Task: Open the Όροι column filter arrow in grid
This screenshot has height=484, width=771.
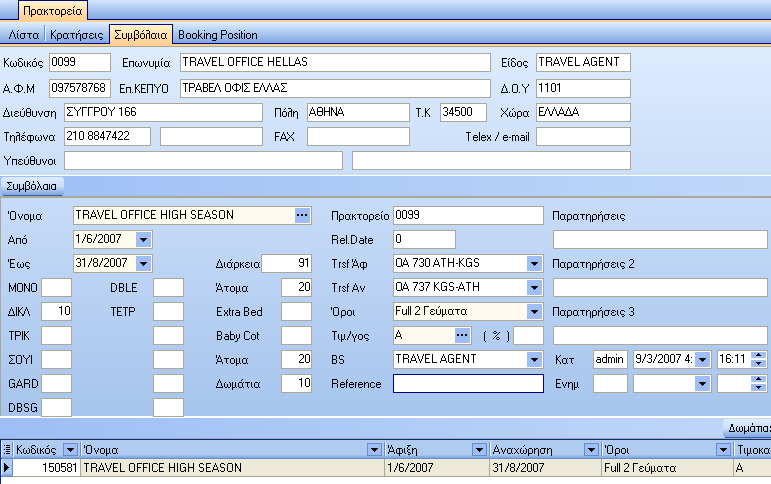Action: [723, 450]
